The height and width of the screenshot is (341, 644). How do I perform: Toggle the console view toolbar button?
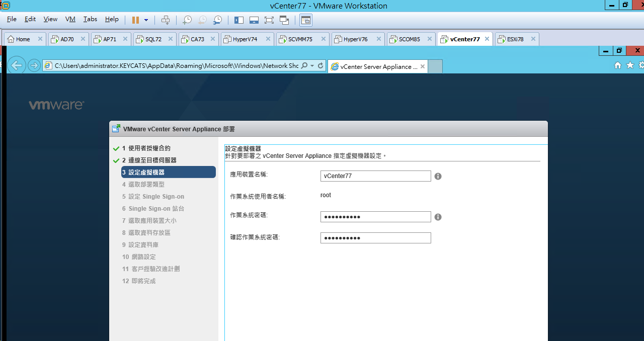306,20
